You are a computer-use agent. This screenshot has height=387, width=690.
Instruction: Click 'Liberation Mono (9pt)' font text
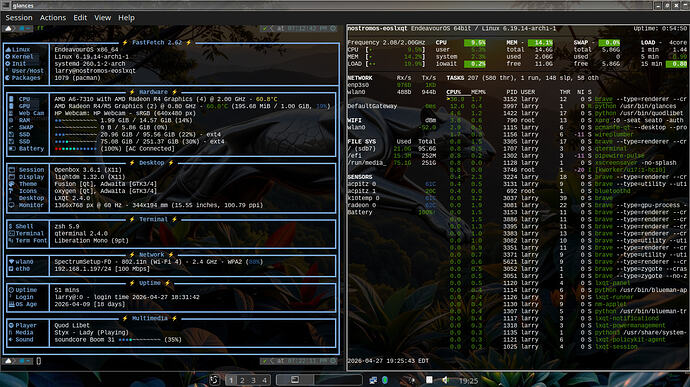point(92,241)
